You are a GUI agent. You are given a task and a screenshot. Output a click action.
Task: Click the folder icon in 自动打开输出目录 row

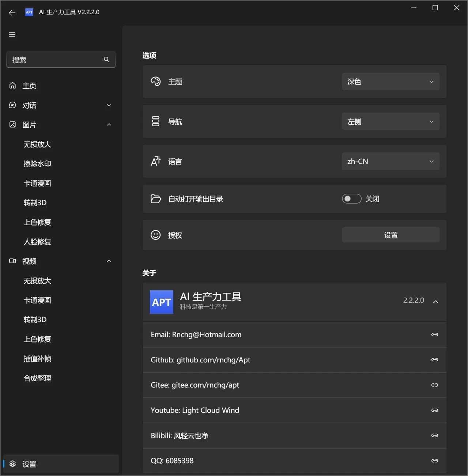pyautogui.click(x=156, y=199)
